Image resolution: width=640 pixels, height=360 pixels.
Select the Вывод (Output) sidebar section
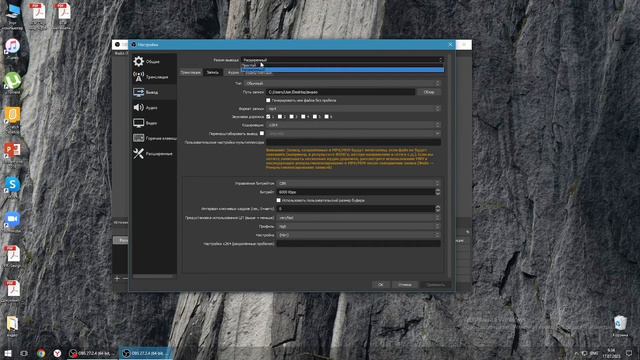(x=154, y=92)
